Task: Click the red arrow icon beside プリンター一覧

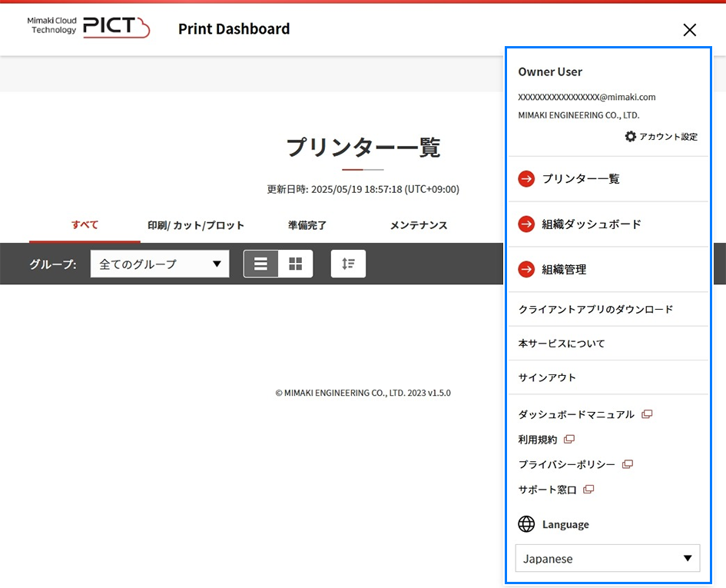Action: point(526,179)
